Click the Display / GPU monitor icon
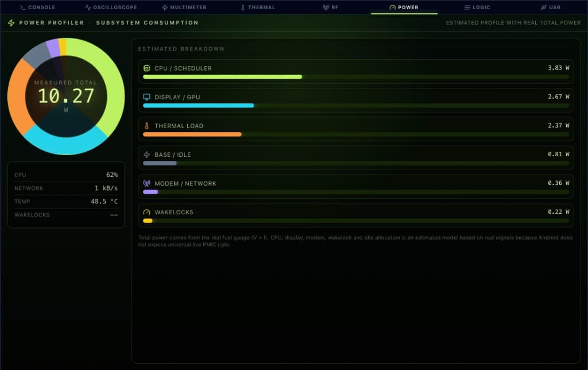The width and height of the screenshot is (588, 370). [146, 97]
